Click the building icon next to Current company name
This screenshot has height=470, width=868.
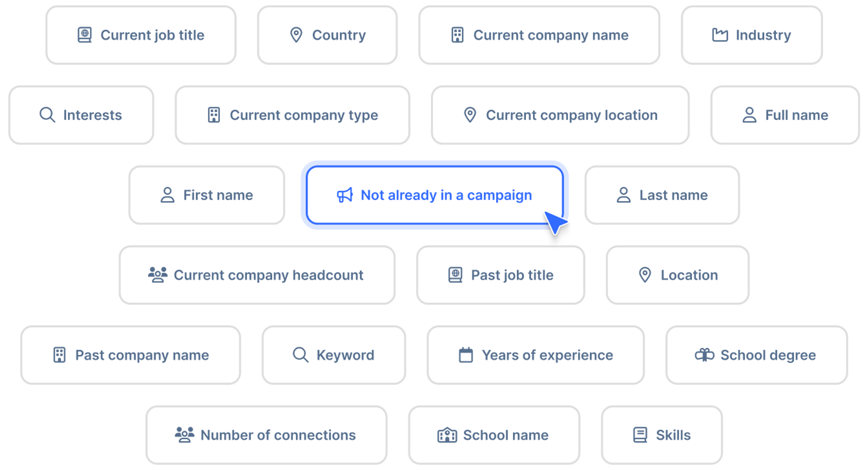click(x=457, y=35)
